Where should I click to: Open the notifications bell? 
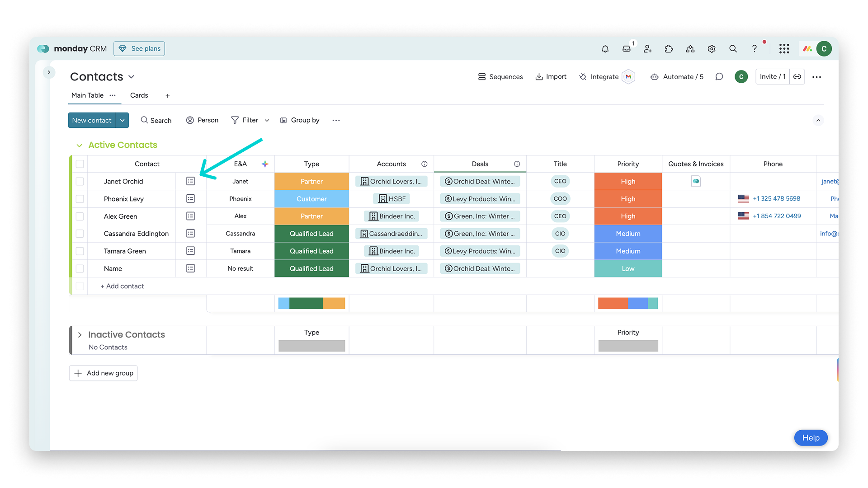coord(605,49)
